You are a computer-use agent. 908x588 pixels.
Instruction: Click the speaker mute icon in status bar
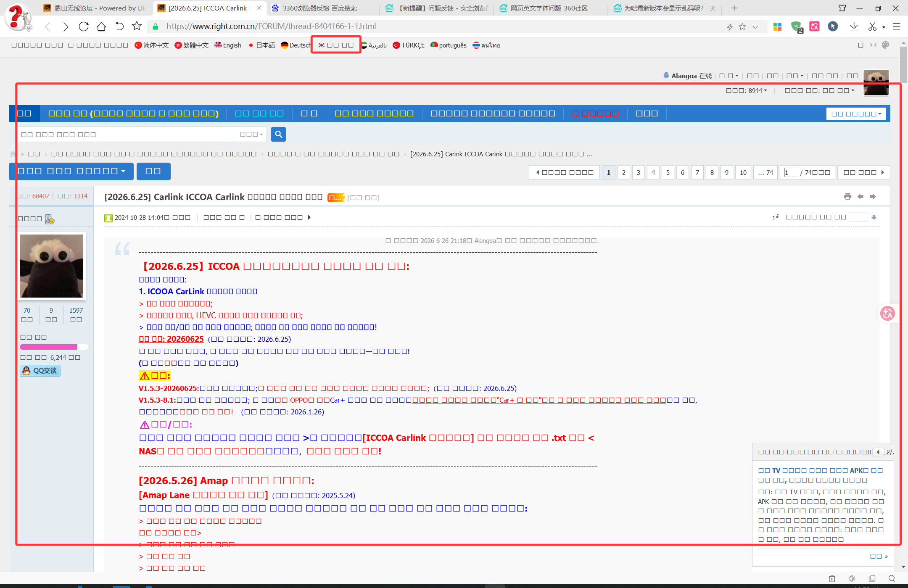pyautogui.click(x=852, y=579)
